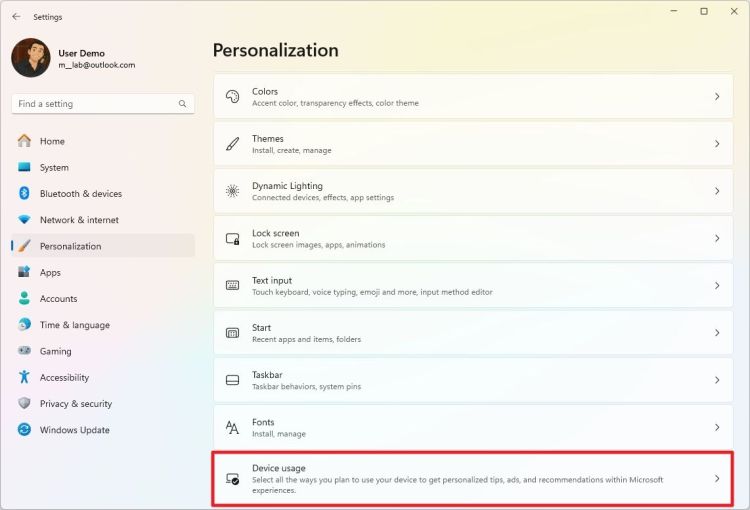Click the Find a setting search box

coord(95,104)
